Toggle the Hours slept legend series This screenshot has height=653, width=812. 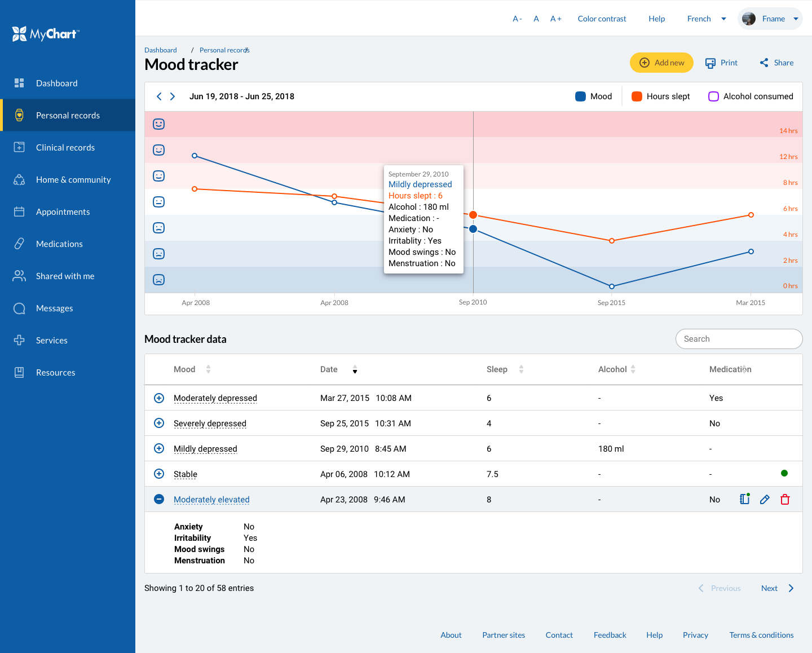tap(637, 96)
